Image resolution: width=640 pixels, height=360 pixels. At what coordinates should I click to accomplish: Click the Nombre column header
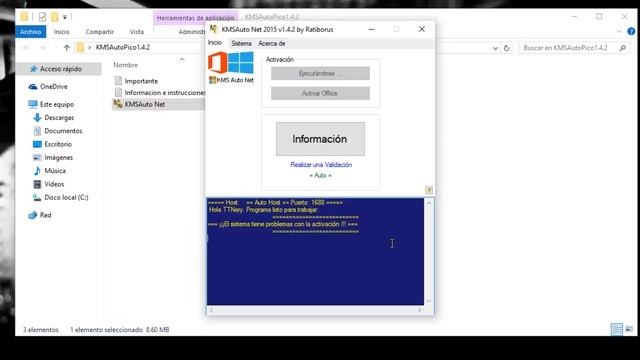pos(126,65)
